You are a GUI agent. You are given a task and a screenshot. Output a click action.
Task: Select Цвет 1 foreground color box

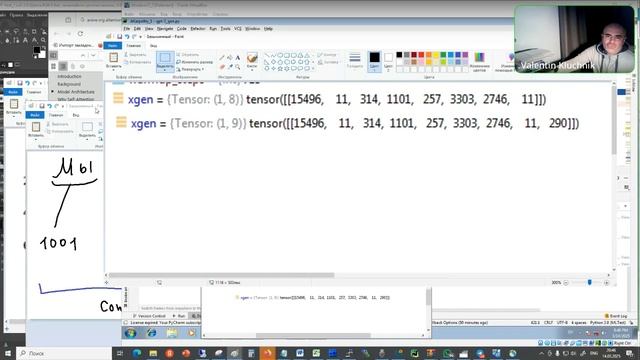[374, 61]
